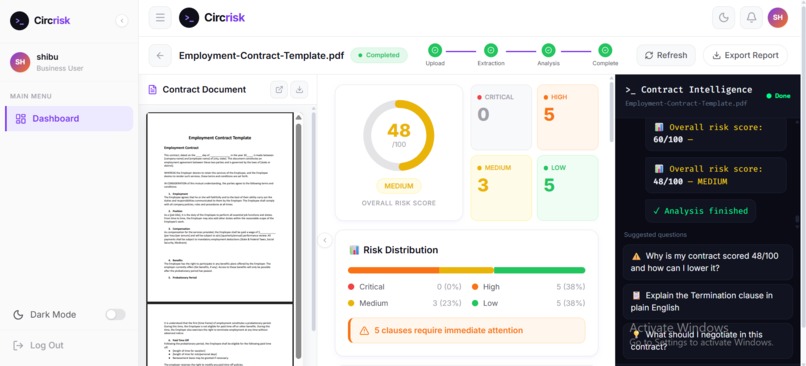Open the Dashboard menu item

tap(69, 119)
